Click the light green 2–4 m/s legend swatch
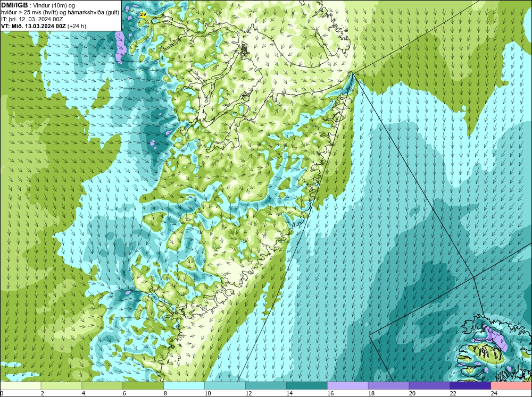This screenshot has height=397, width=532. pyautogui.click(x=61, y=386)
